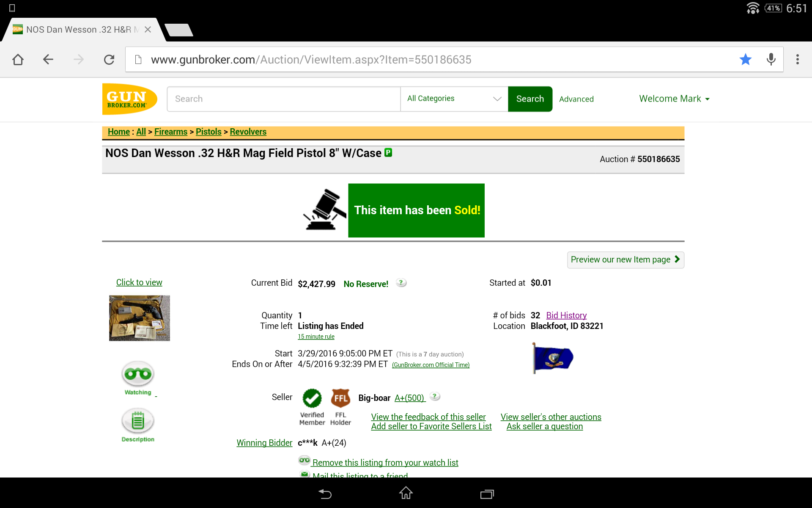Open the Firearms breadcrumb link
The height and width of the screenshot is (508, 812).
(x=171, y=132)
